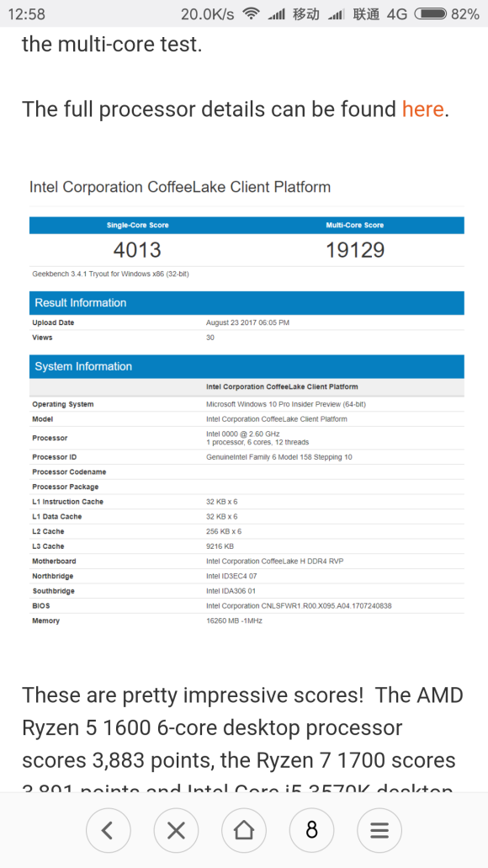Go to browser home page icon
The height and width of the screenshot is (868, 488).
(x=244, y=830)
